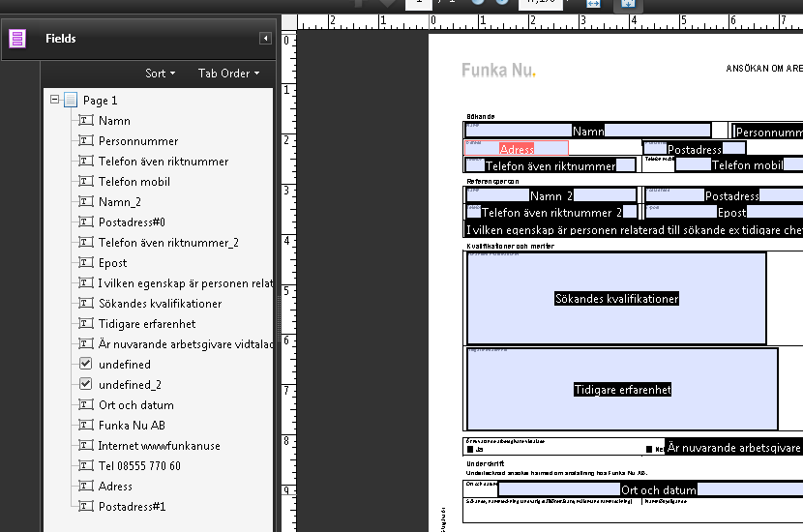Open the Tab Order dropdown
Viewport: 803px width, 532px height.
pos(229,74)
